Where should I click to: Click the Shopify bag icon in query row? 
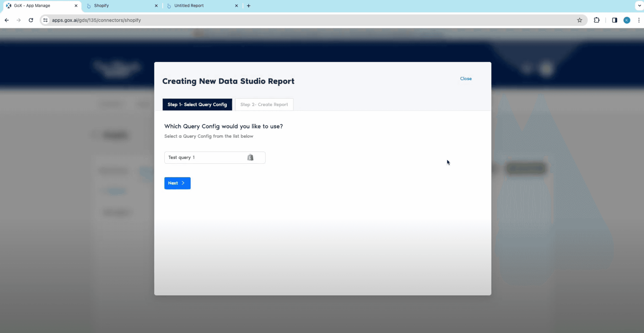(x=250, y=157)
